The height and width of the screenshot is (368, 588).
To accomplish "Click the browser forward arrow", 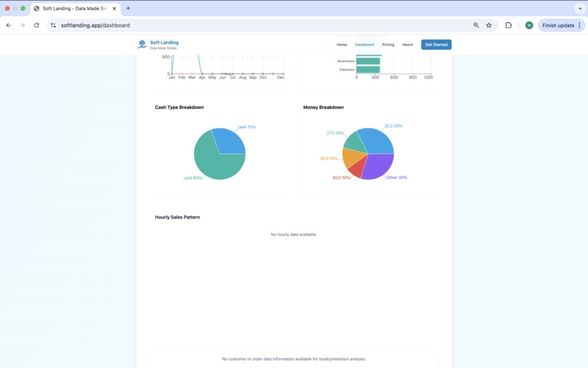I will 23,25.
